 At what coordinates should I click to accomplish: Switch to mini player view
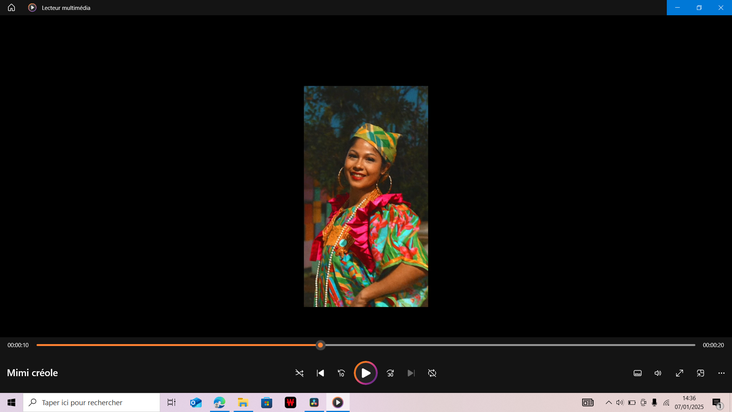point(700,373)
